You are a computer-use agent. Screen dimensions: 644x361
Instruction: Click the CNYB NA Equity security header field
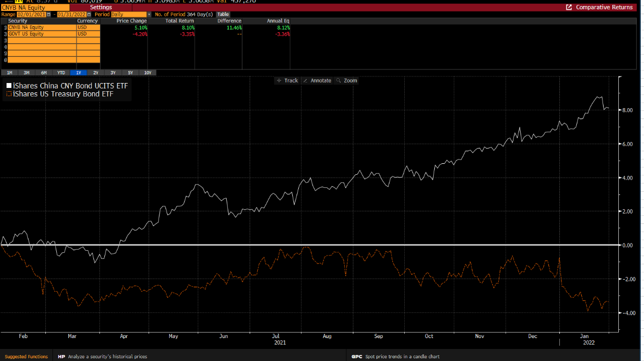pyautogui.click(x=35, y=8)
